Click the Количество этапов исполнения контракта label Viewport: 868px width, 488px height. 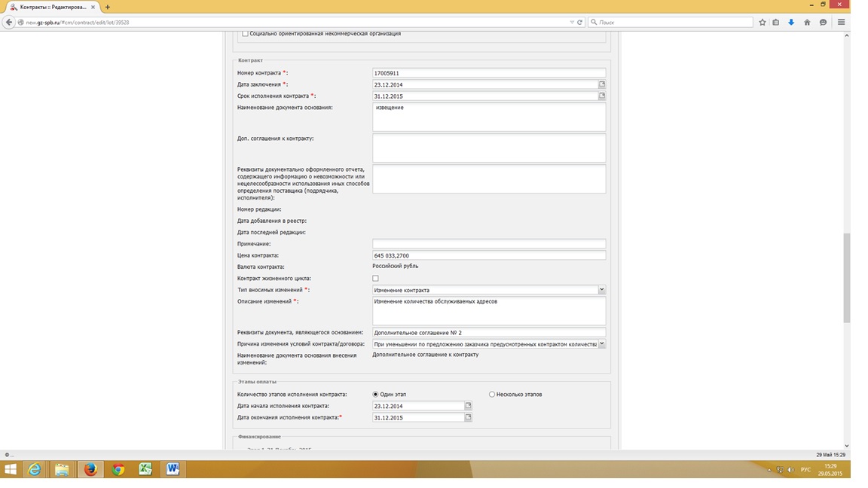click(x=292, y=395)
